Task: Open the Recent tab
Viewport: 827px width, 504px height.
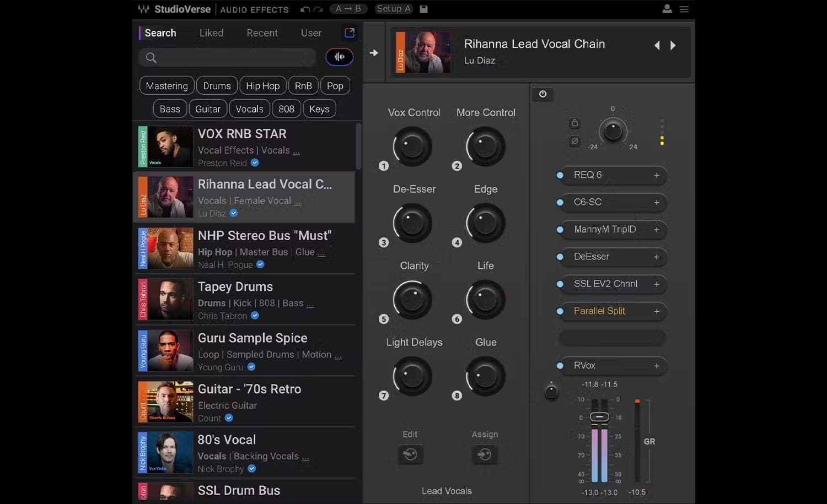Action: click(262, 32)
